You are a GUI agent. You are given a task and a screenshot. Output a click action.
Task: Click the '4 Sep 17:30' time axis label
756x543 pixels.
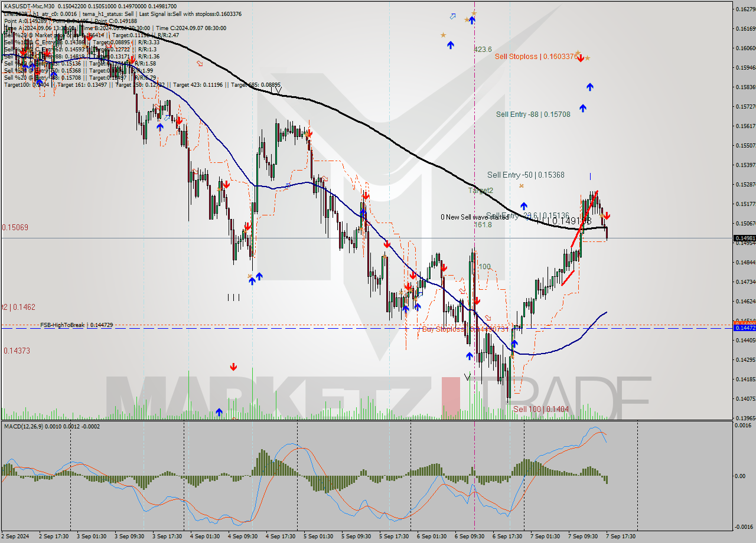click(x=281, y=537)
